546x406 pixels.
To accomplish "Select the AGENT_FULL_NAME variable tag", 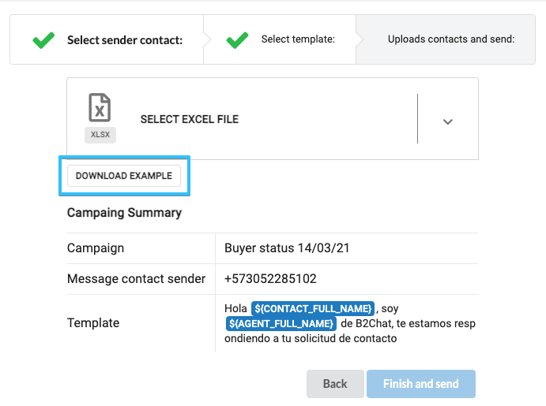I will 281,323.
